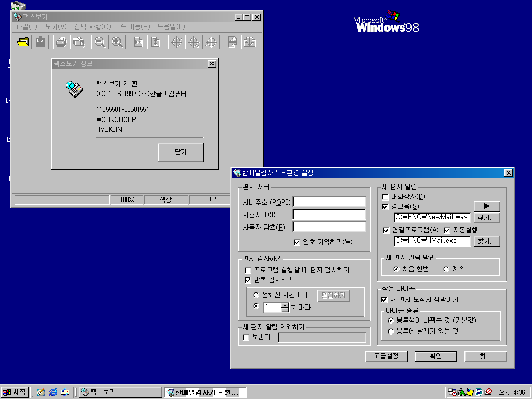Open the 파일(F) menu
This screenshot has height=399, width=532.
26,26
